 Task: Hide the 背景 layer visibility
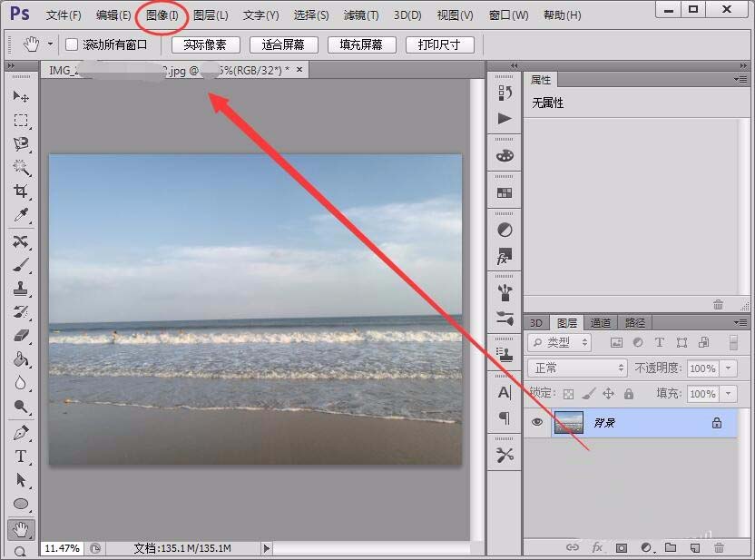click(537, 421)
